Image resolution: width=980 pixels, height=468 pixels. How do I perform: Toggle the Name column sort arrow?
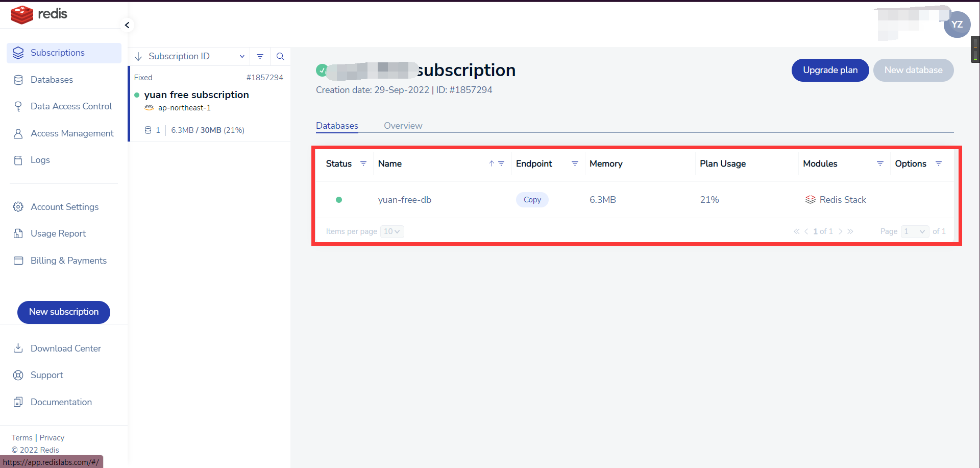pyautogui.click(x=492, y=163)
